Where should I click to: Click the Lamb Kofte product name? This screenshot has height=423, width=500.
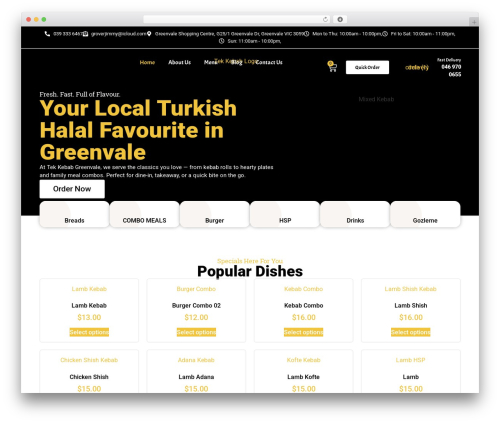[x=304, y=377]
